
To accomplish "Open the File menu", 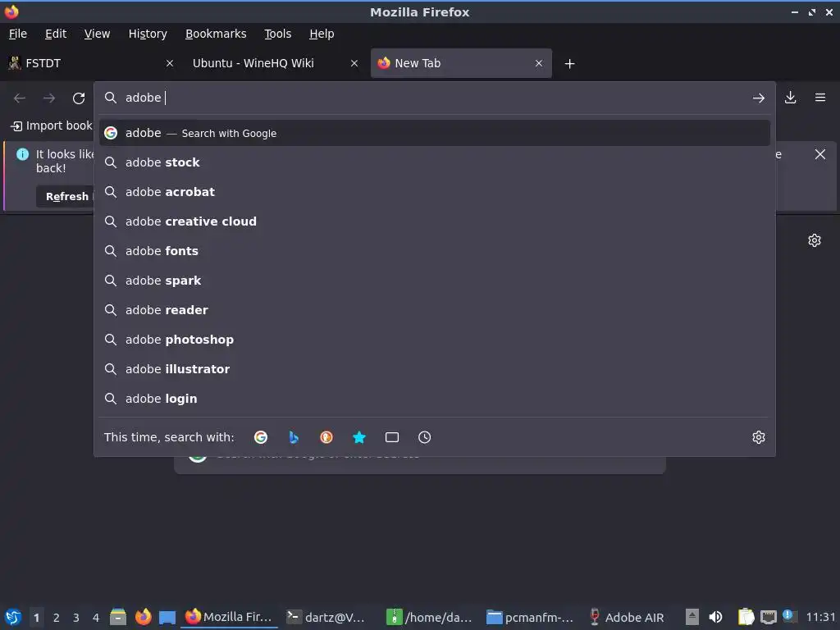I will point(18,34).
